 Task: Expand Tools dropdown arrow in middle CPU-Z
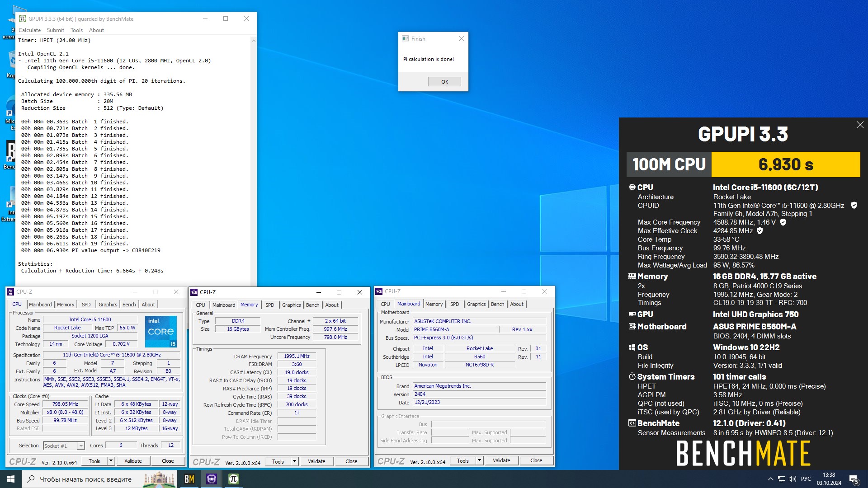pyautogui.click(x=294, y=461)
